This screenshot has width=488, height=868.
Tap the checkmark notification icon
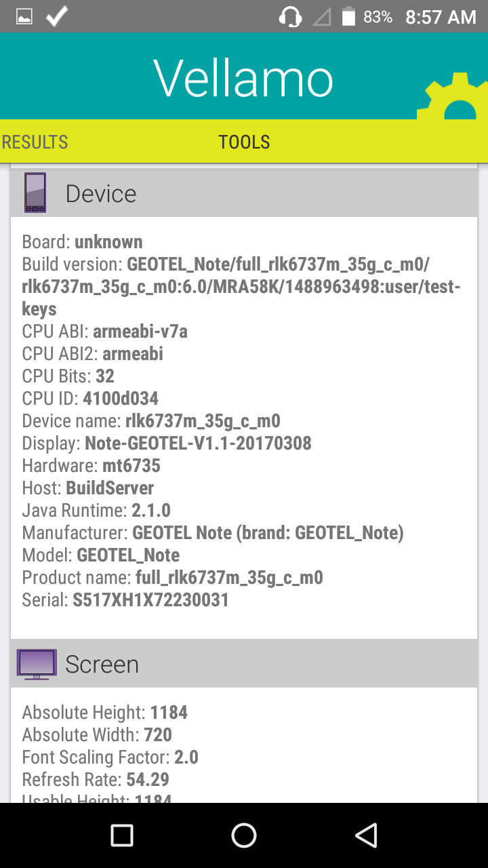click(x=57, y=16)
